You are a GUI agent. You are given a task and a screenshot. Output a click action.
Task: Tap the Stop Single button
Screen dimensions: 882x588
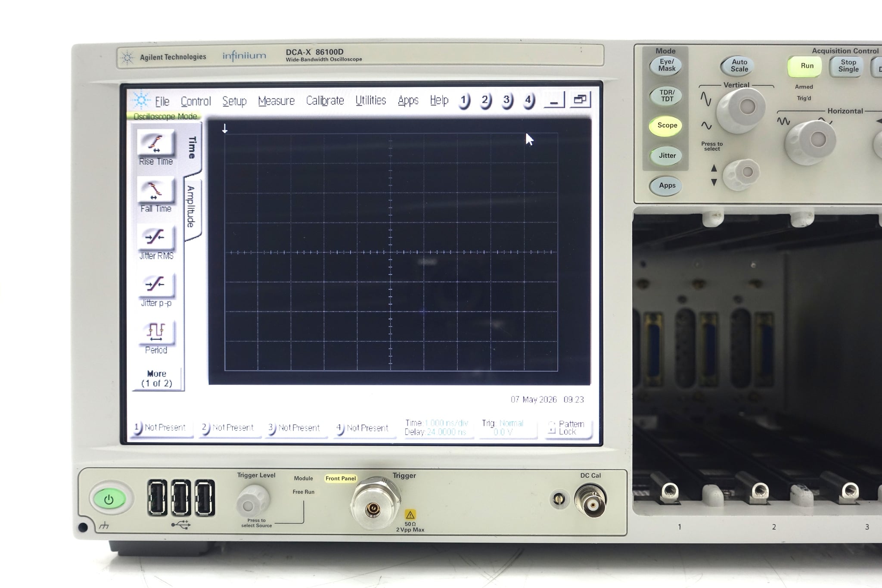click(x=848, y=66)
